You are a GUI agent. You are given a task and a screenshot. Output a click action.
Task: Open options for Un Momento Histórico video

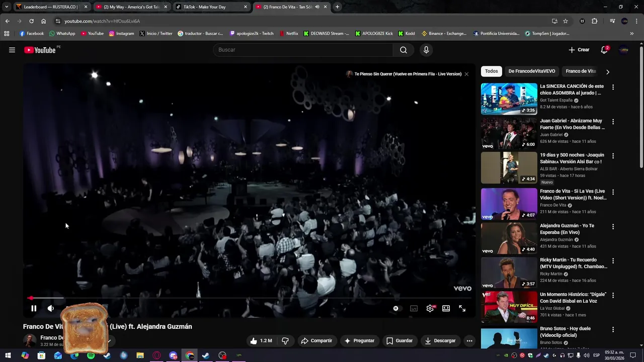tap(613, 295)
